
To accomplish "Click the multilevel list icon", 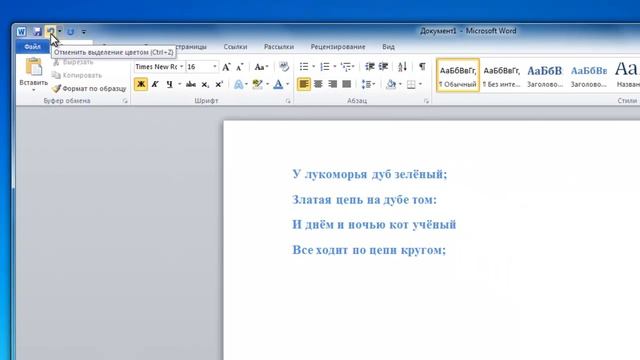I will 346,67.
